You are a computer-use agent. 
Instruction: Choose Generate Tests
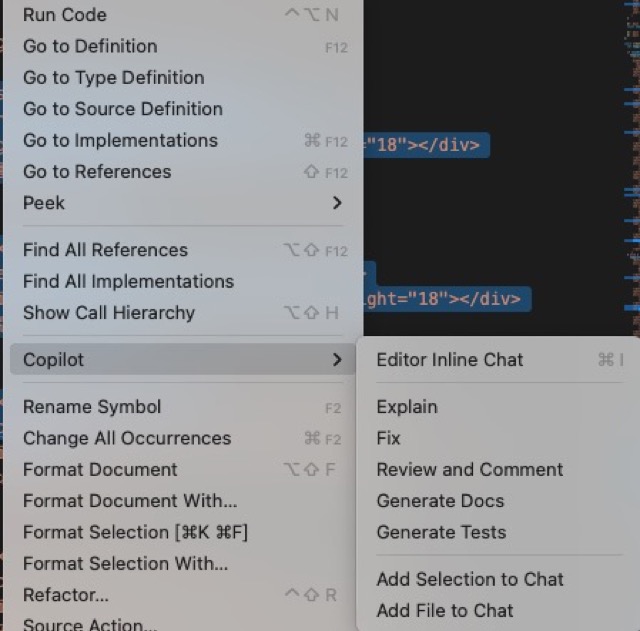coord(500,532)
